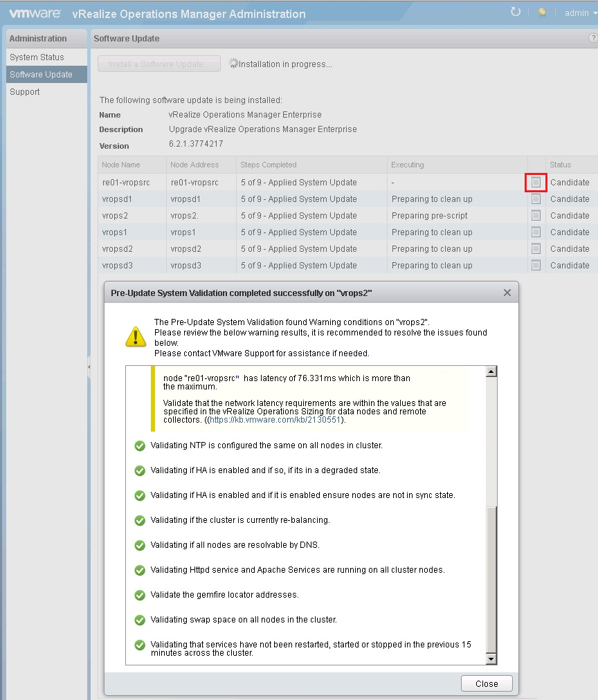
Task: Open the admin user dropdown
Action: point(580,13)
